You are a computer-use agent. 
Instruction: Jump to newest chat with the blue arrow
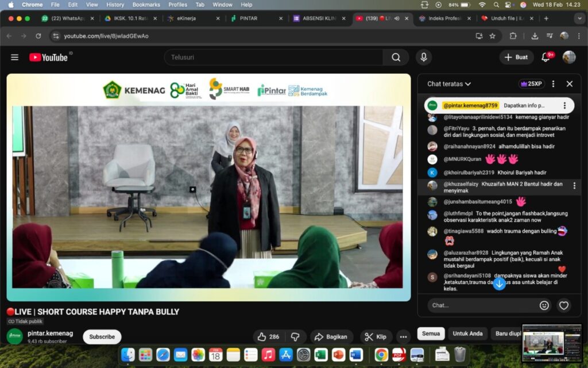pyautogui.click(x=500, y=283)
